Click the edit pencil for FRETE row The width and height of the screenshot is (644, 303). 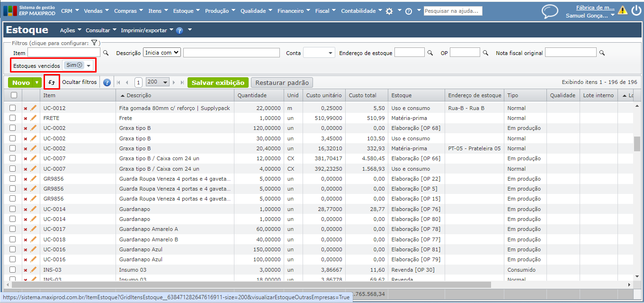point(34,118)
